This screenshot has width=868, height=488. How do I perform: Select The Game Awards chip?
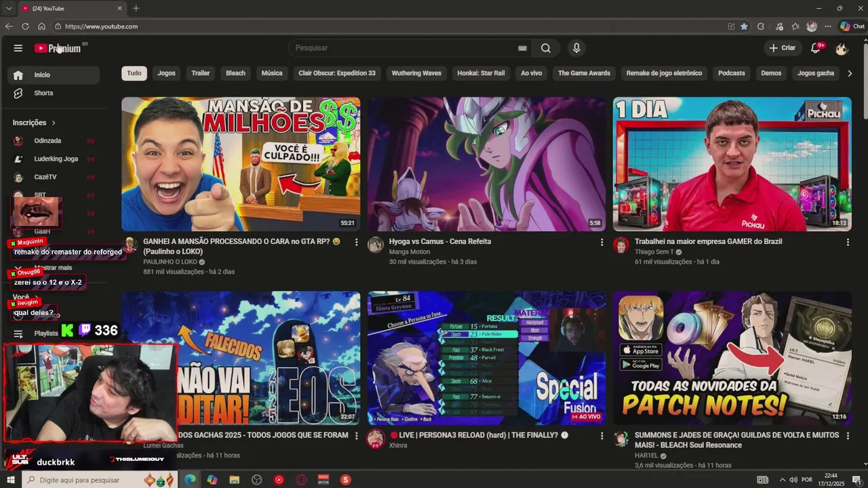[584, 73]
